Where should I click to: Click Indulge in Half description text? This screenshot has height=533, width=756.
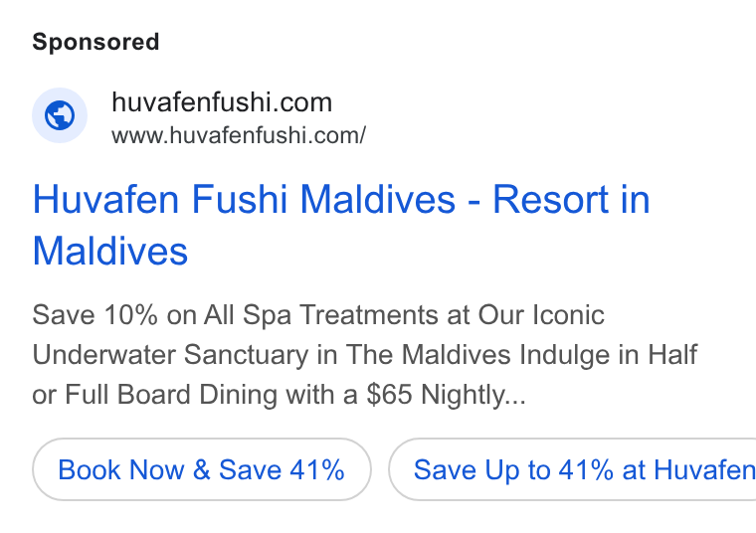click(609, 355)
